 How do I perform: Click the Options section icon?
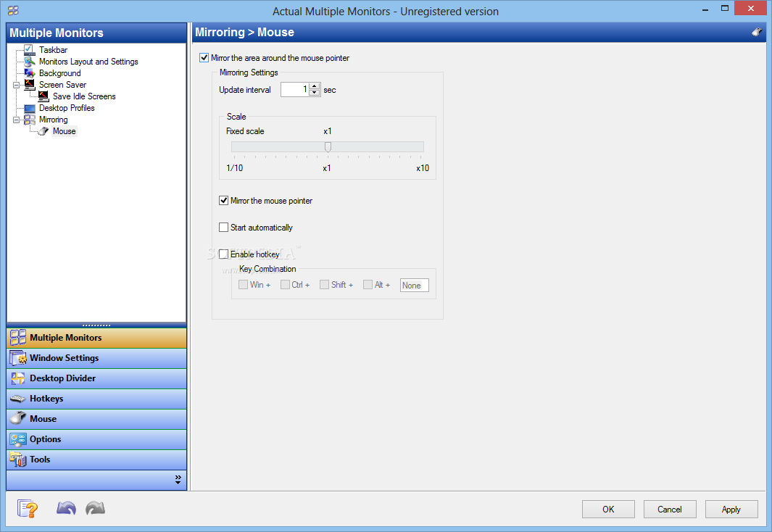tap(18, 439)
